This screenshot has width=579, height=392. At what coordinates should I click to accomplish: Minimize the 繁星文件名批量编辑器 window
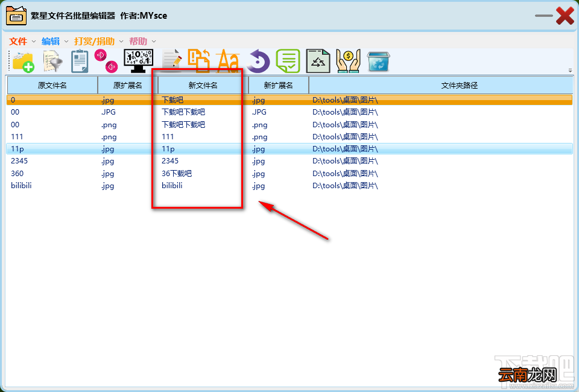[543, 16]
